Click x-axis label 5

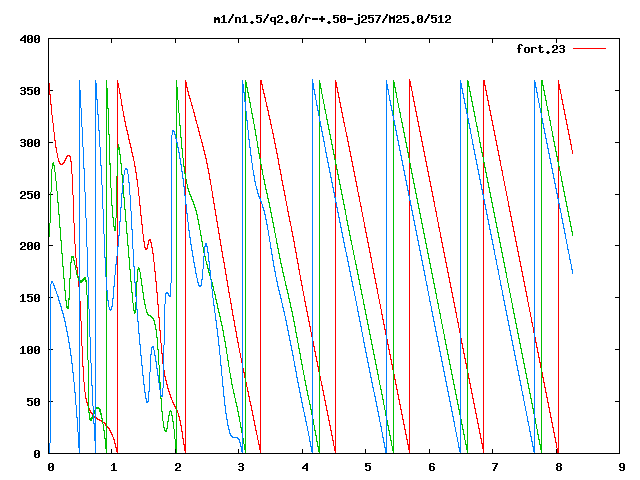click(x=368, y=467)
